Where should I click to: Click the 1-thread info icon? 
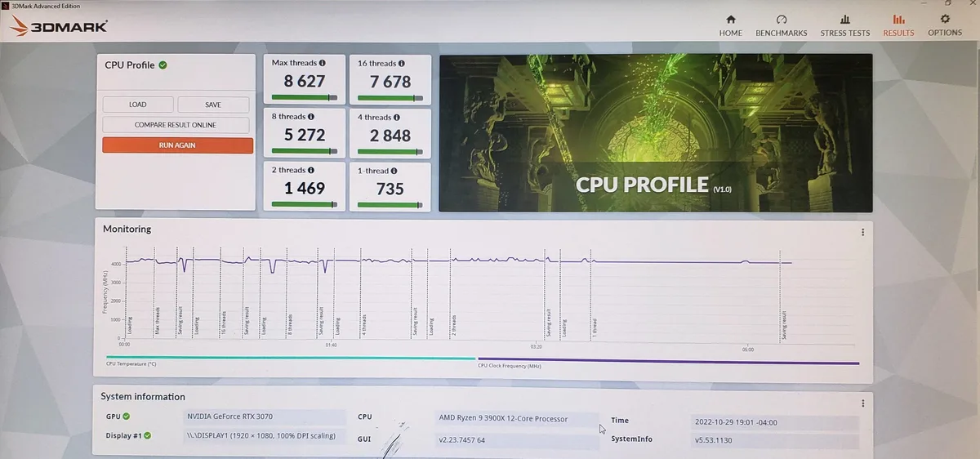click(393, 170)
